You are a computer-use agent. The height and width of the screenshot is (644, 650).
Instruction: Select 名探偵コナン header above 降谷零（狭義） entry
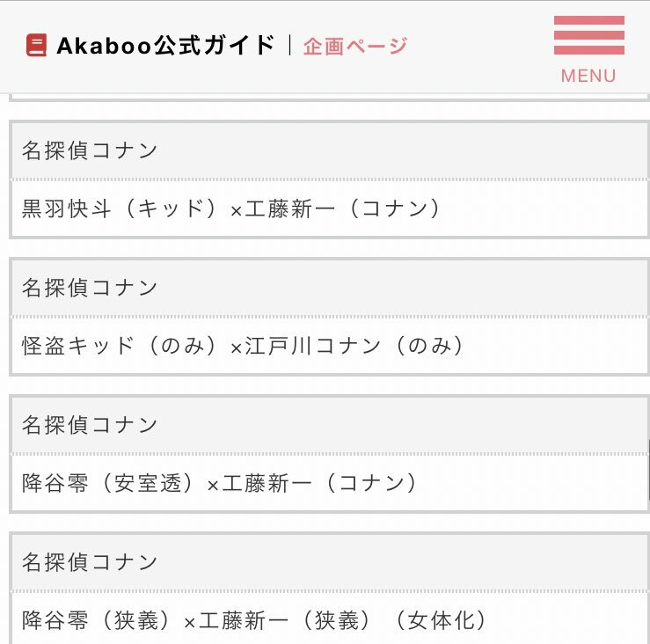90,562
